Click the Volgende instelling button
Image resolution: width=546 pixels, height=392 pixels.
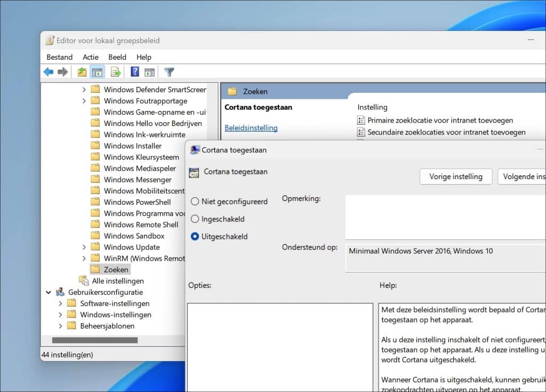tap(521, 177)
